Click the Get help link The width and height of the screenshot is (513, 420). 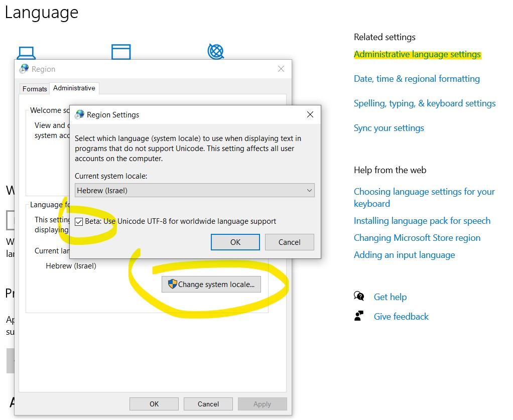[391, 297]
